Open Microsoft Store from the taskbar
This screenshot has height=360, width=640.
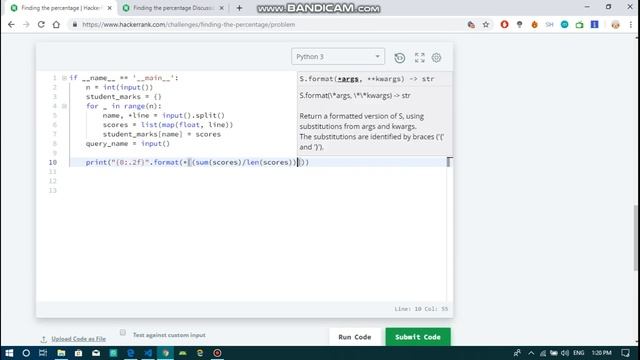pyautogui.click(x=78, y=353)
